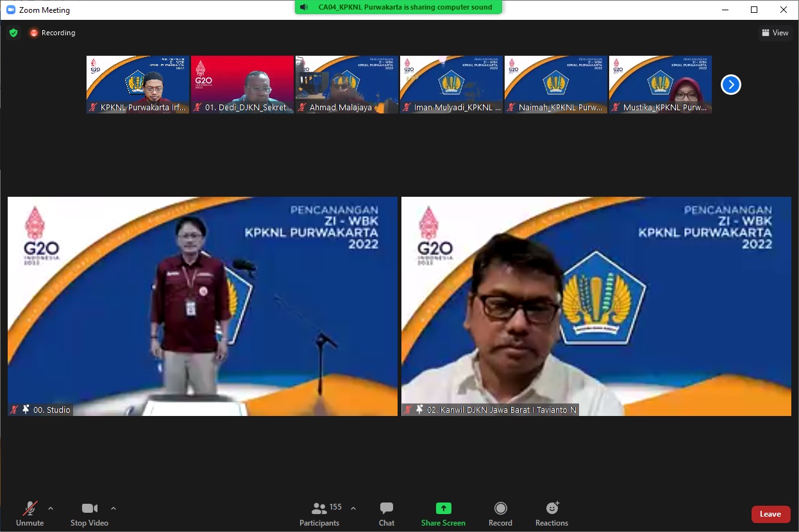799x532 pixels.
Task: Expand audio options arrow next to Unmute
Action: click(51, 508)
